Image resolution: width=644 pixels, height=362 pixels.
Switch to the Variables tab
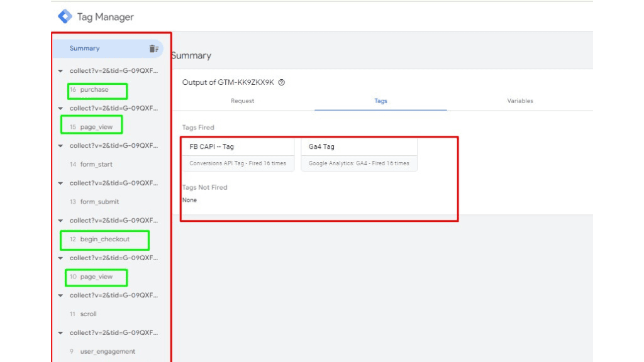pos(520,101)
